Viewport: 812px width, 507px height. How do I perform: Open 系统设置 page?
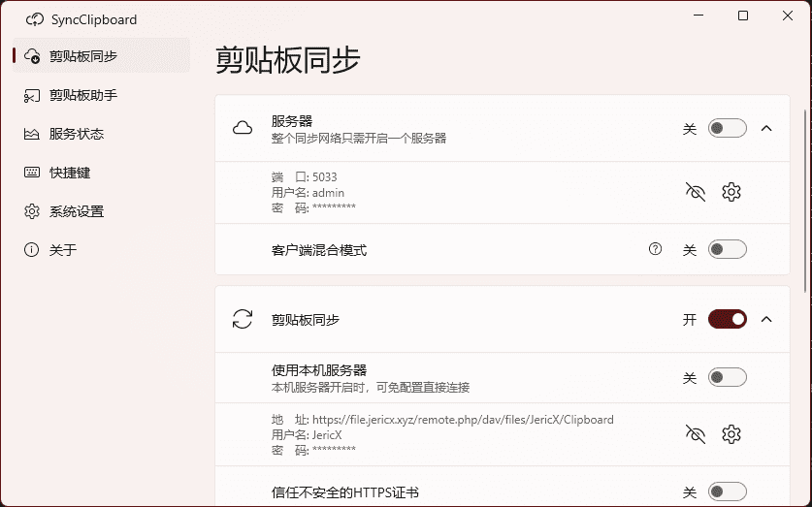102,211
